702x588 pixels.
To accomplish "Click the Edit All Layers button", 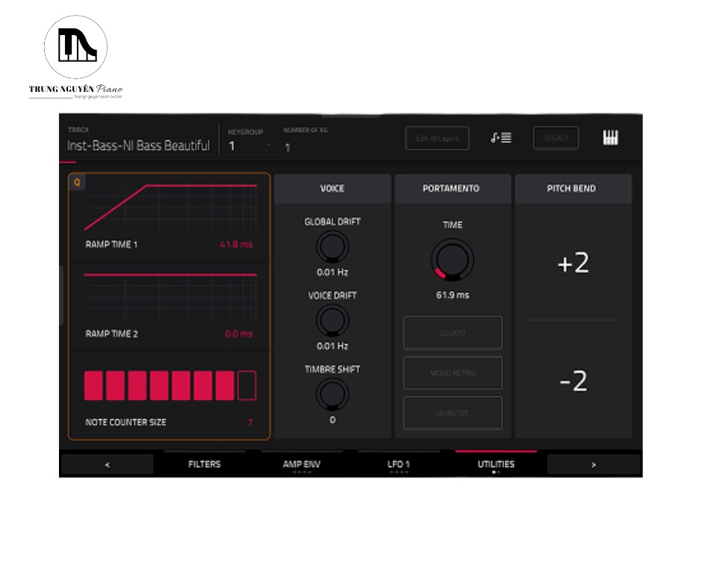I will pos(437,138).
